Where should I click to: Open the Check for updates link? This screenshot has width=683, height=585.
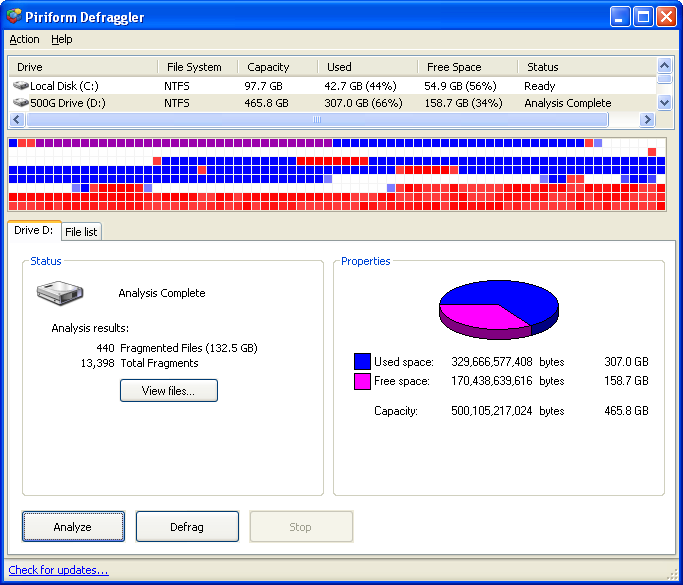click(x=58, y=571)
